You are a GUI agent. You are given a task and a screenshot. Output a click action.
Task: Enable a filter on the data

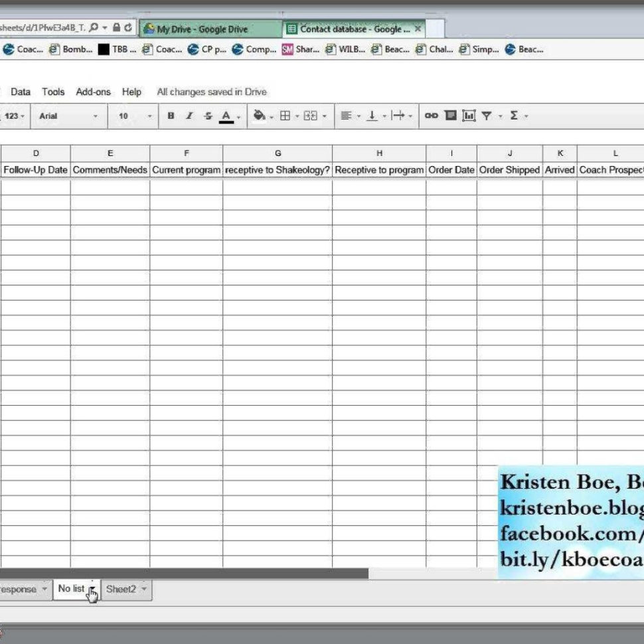coord(487,116)
